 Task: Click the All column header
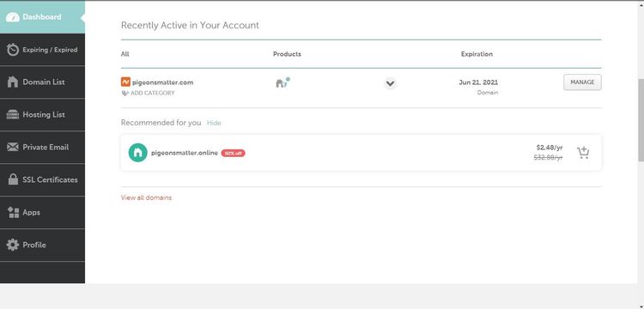[125, 54]
